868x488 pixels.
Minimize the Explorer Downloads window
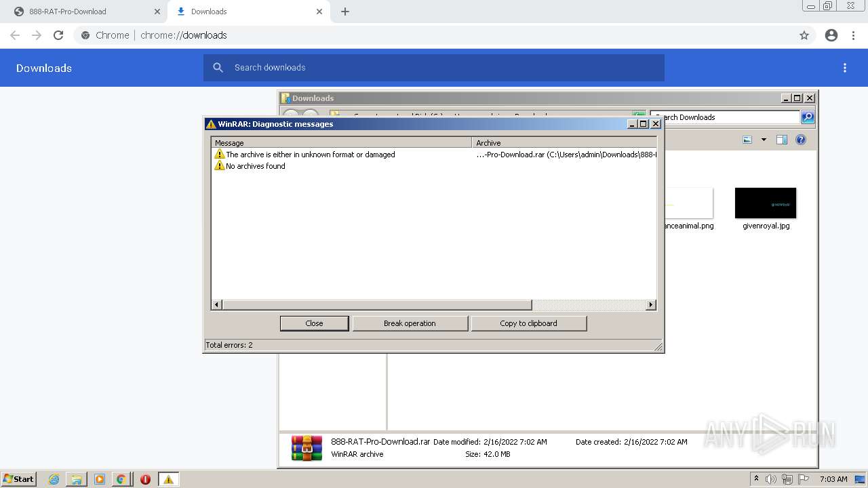(x=786, y=98)
